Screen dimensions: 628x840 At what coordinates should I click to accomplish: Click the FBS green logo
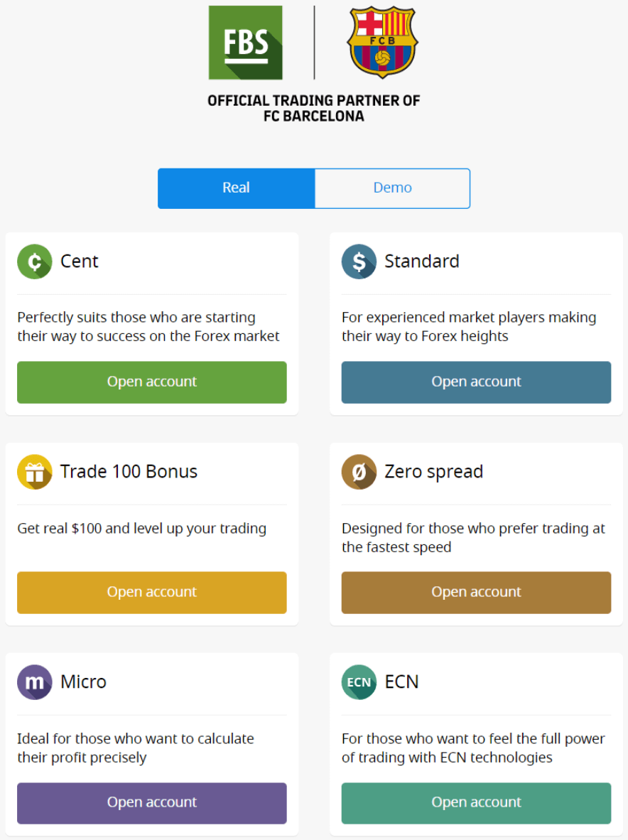point(245,43)
